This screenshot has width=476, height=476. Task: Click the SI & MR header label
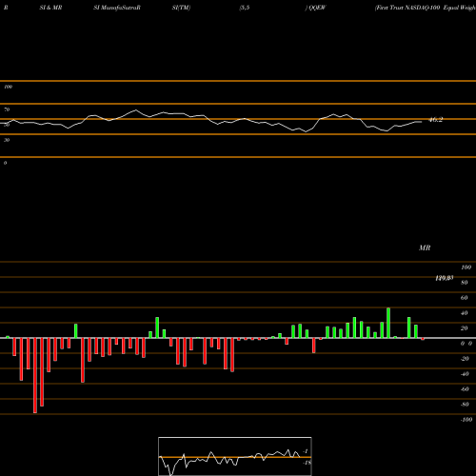tap(50, 8)
